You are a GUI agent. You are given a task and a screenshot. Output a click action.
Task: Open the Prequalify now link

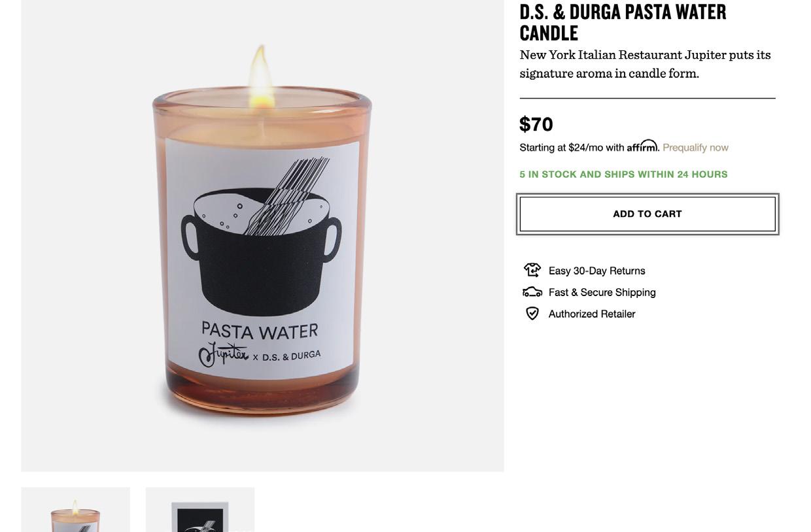(x=695, y=148)
